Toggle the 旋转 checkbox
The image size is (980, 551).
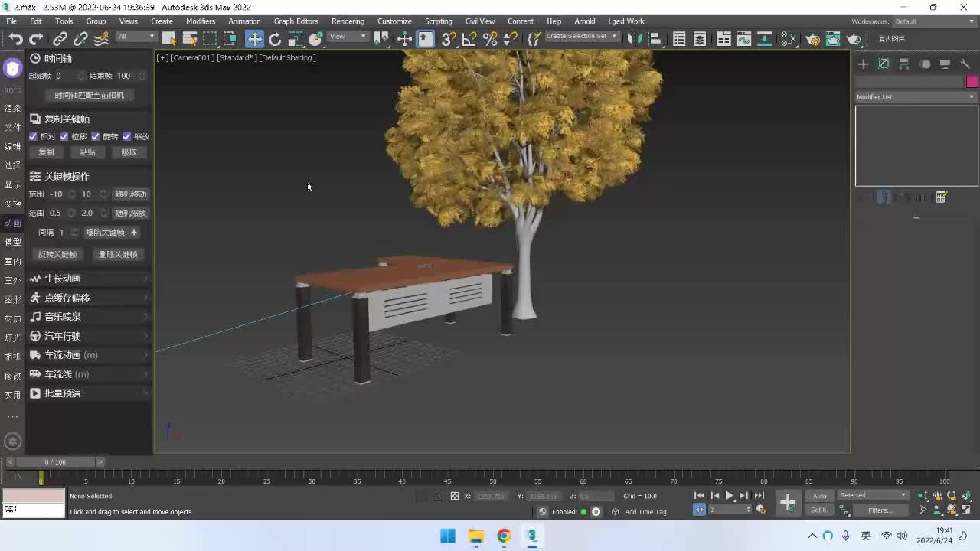click(95, 136)
